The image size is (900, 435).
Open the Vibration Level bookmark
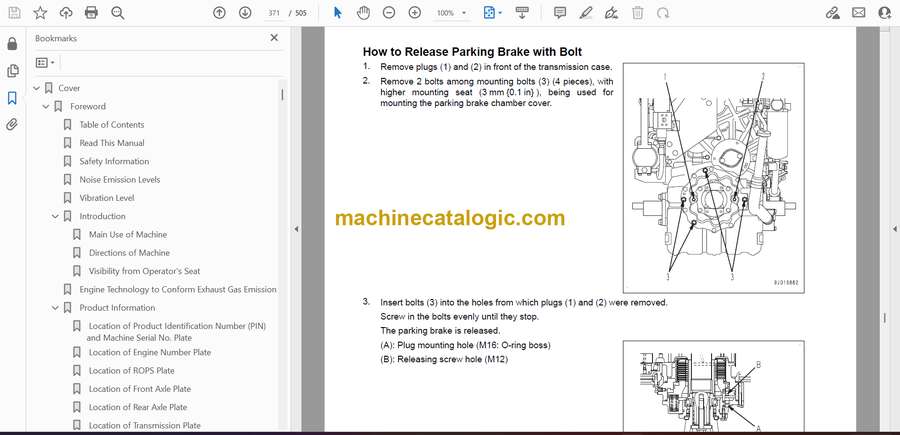[x=107, y=198]
